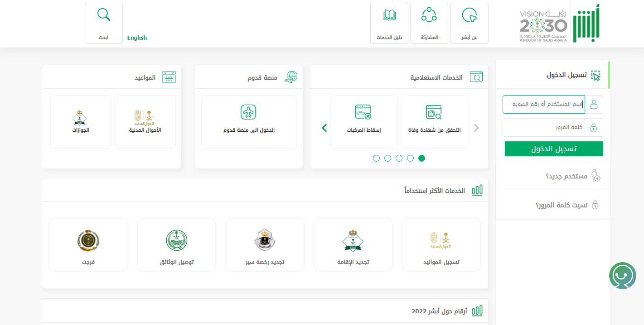Focus the "كلمة المرور" password field
This screenshot has height=325, width=644.
[544, 127]
